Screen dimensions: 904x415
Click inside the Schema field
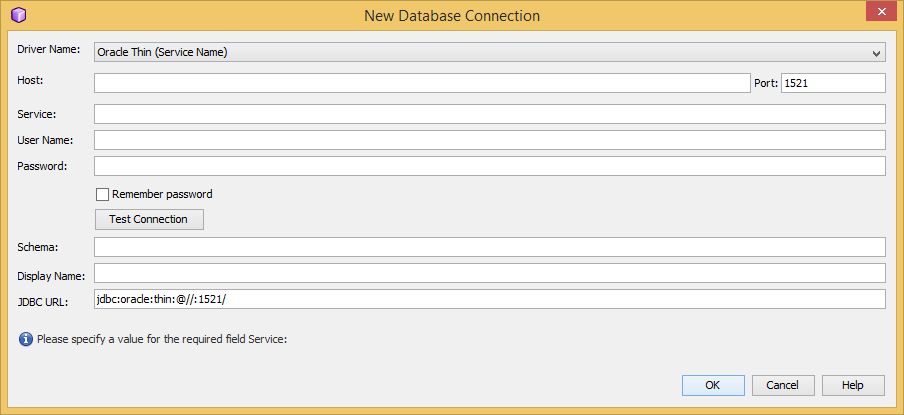[489, 247]
